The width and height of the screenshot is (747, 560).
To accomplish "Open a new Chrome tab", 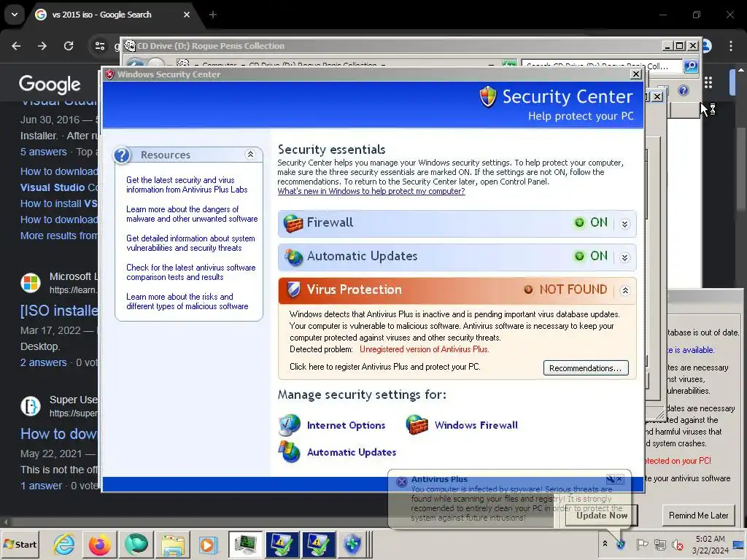I will pos(213,15).
